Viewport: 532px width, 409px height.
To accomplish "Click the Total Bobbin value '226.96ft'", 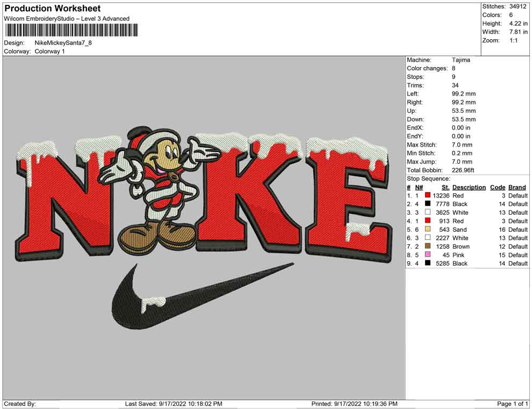I will pos(463,170).
